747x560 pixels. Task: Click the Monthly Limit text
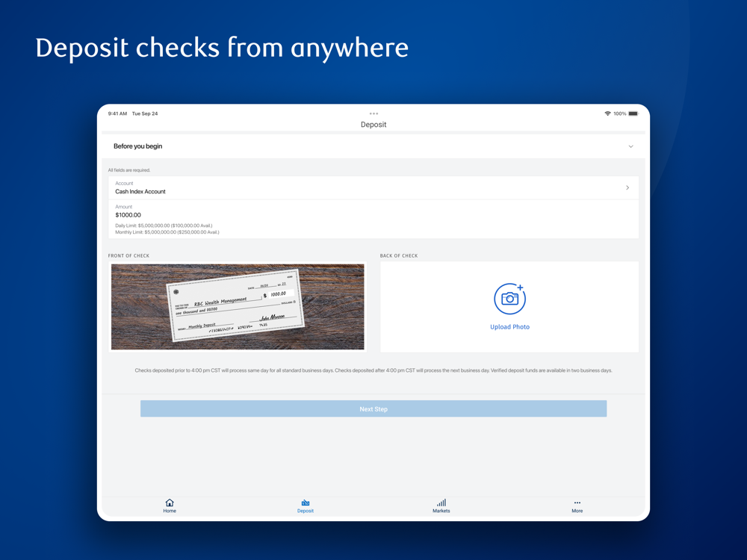[167, 232]
